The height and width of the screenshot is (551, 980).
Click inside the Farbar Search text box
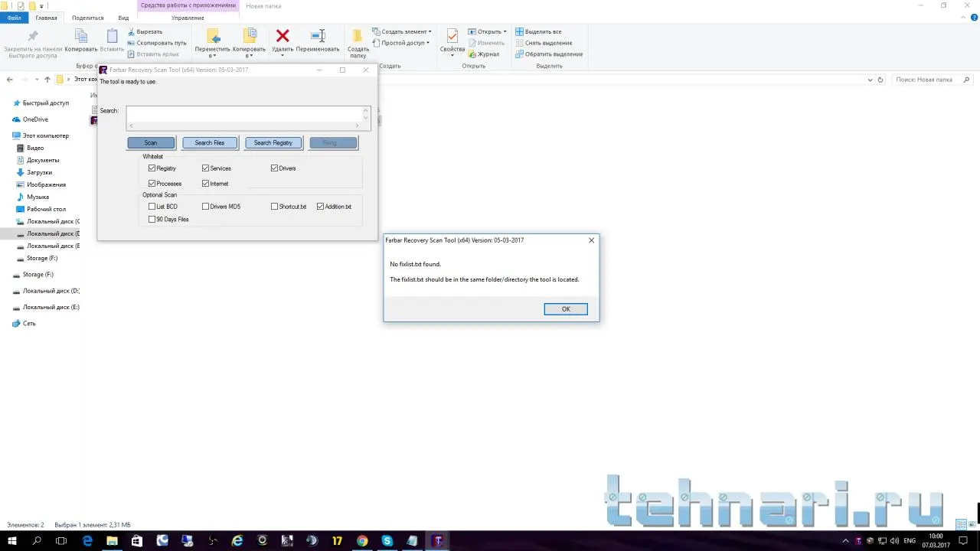(x=243, y=114)
